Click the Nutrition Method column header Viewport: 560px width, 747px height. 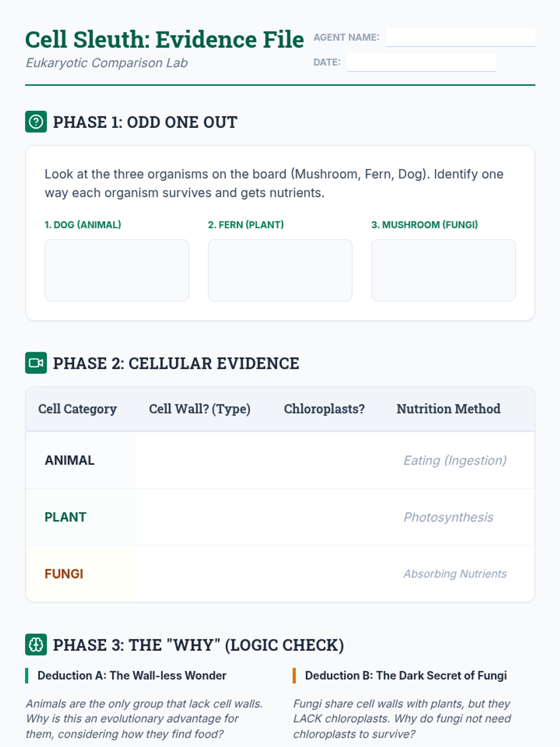tap(448, 409)
